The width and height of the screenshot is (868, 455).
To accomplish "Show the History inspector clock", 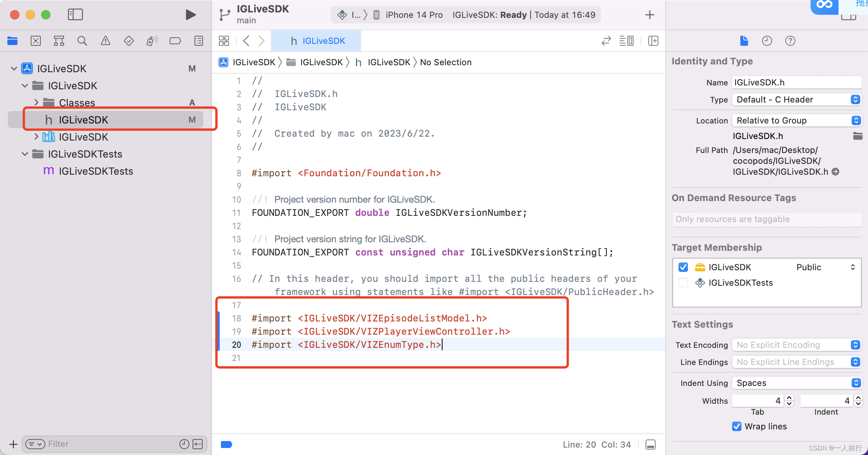I will pyautogui.click(x=767, y=41).
